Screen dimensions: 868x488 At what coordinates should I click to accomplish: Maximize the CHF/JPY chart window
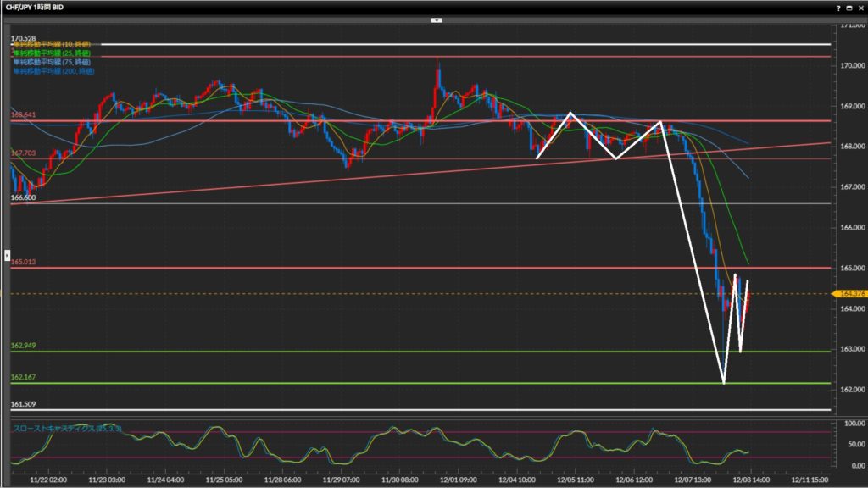(849, 7)
